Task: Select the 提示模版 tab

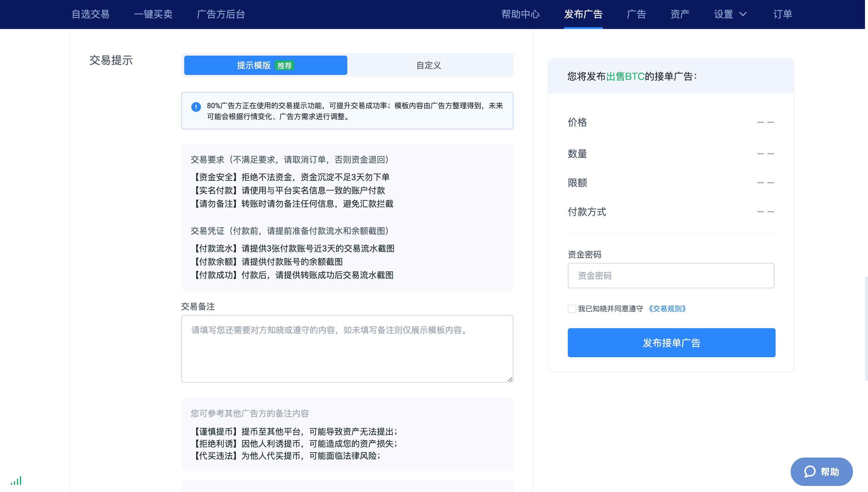Action: (265, 65)
